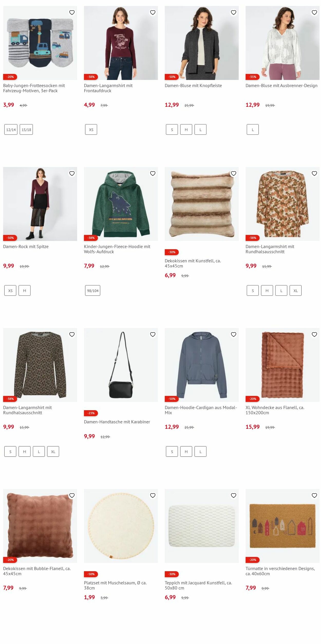The width and height of the screenshot is (321, 644).
Task: Heart the Platzset mit Muschelsaum
Action: coord(153,495)
